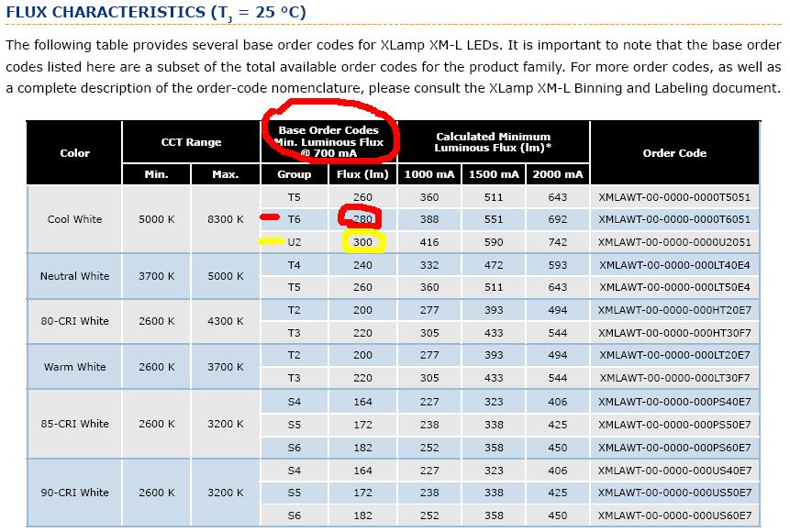Click the CCT Range column header

(191, 142)
